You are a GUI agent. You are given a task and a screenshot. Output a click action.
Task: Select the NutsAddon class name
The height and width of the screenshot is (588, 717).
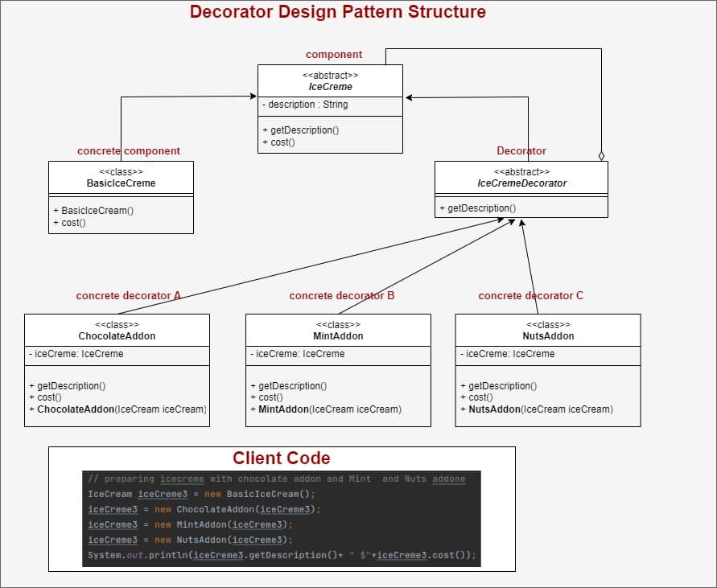(547, 336)
